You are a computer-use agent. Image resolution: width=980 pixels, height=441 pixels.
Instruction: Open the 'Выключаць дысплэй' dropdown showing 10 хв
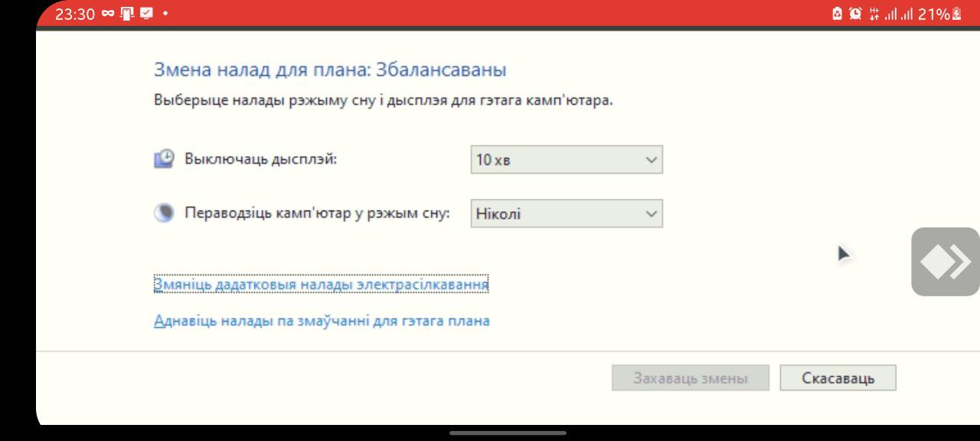(567, 160)
